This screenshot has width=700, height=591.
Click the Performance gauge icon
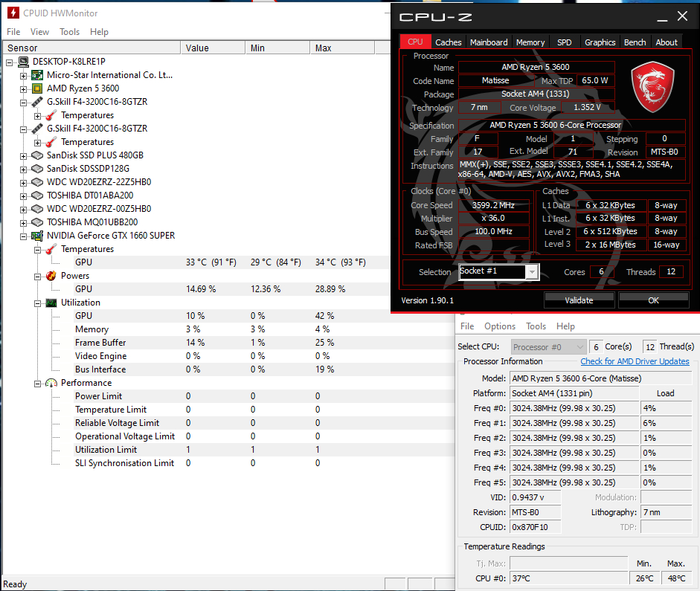[x=51, y=383]
